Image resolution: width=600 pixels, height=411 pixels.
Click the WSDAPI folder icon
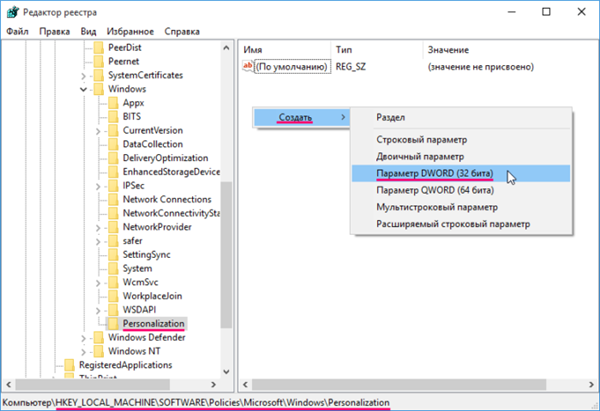point(113,310)
